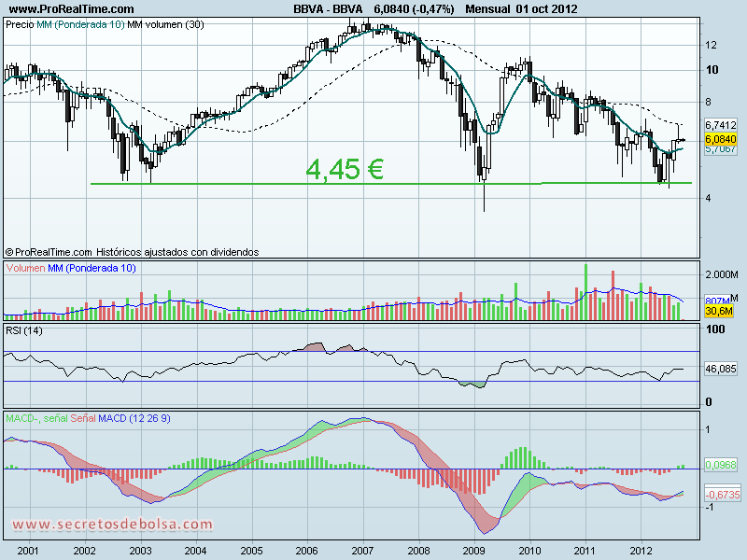Select the 'MM (Ponderada 10)' price label
This screenshot has width=747, height=560.
coord(80,24)
